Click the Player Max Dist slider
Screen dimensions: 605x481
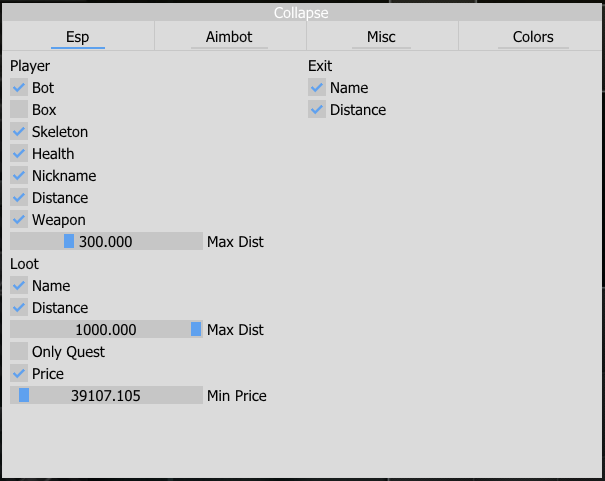point(106,242)
